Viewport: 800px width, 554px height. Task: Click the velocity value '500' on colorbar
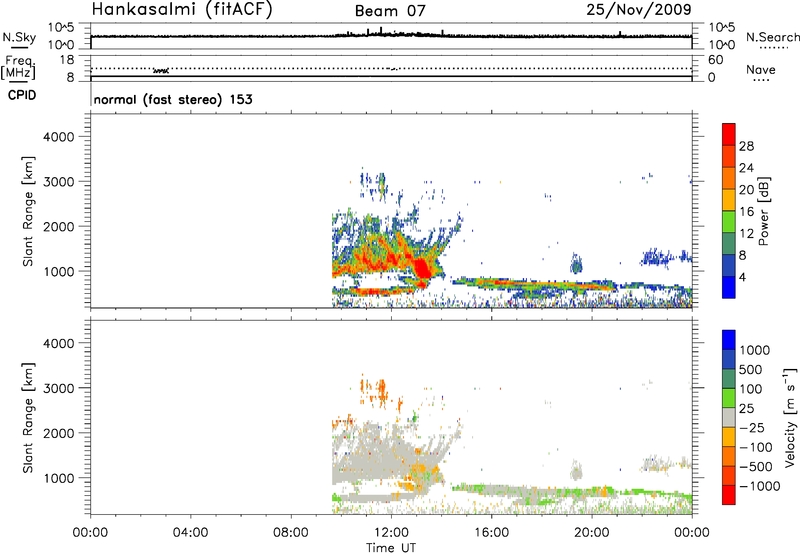point(751,370)
